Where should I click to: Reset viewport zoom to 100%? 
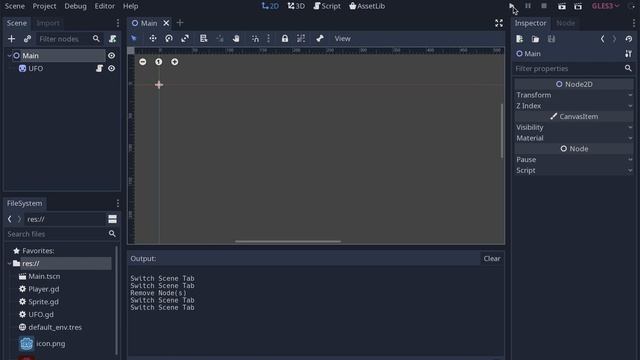tap(158, 62)
